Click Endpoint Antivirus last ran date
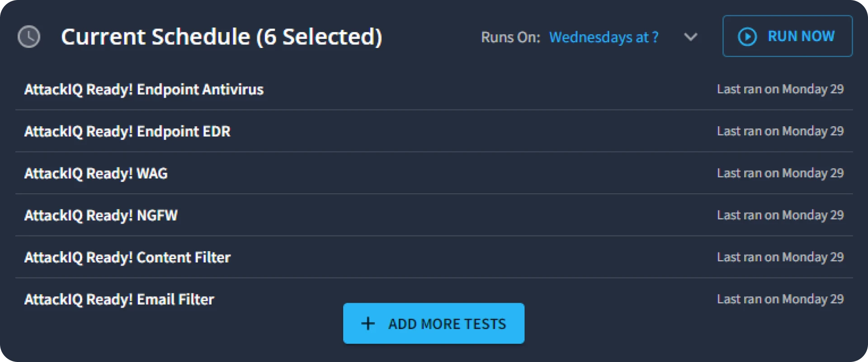Viewport: 868px width, 362px height. 780,89
